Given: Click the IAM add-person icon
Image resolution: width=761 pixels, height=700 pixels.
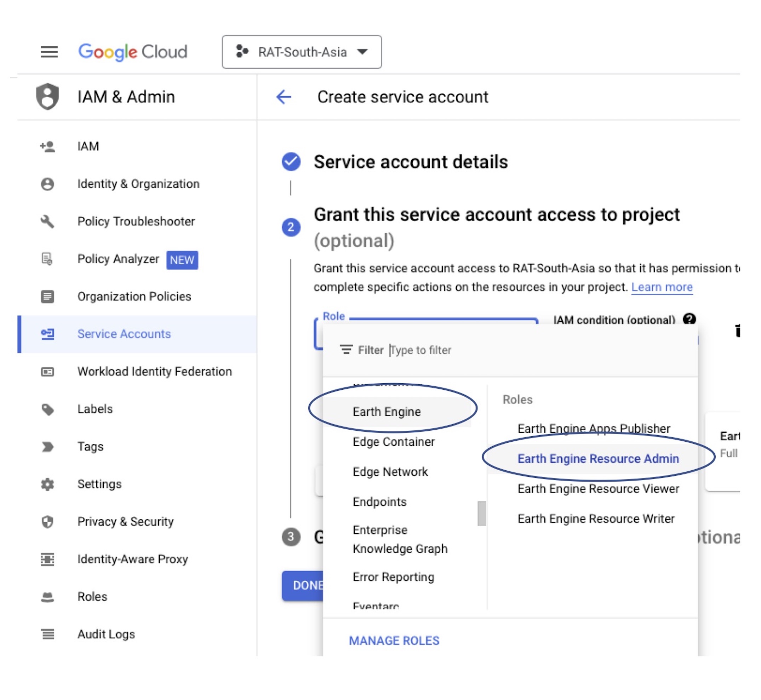Looking at the screenshot, I should click(x=47, y=147).
